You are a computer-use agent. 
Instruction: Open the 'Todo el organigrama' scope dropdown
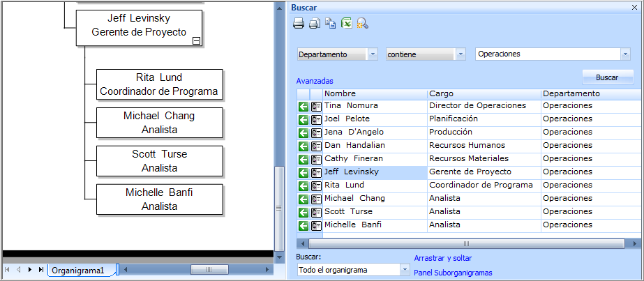click(x=405, y=270)
